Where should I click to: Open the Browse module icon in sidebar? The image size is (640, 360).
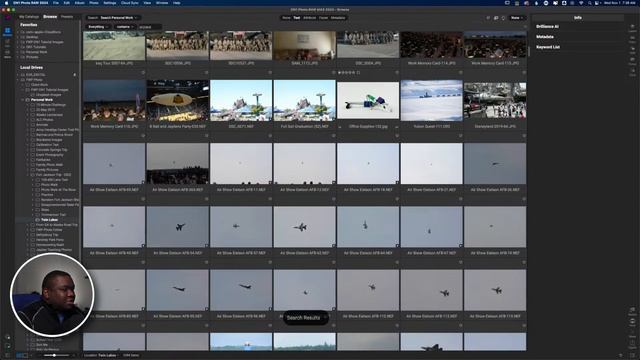(x=7, y=32)
